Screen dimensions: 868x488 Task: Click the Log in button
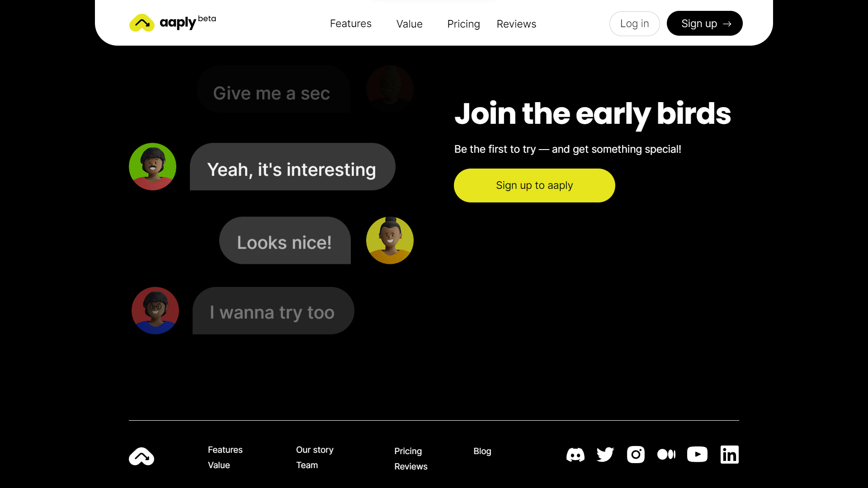[634, 23]
